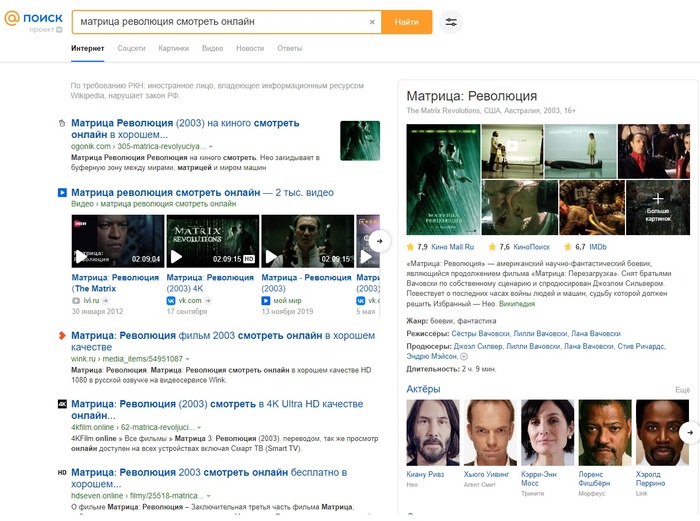Expand the ogonik.com URL dropdown arrow
The width and height of the screenshot is (700, 521).
click(211, 146)
